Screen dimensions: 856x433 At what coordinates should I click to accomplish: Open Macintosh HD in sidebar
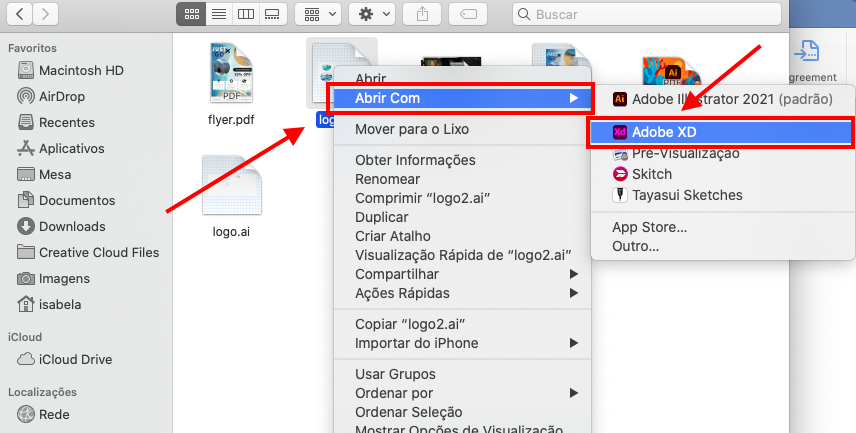(x=71, y=70)
